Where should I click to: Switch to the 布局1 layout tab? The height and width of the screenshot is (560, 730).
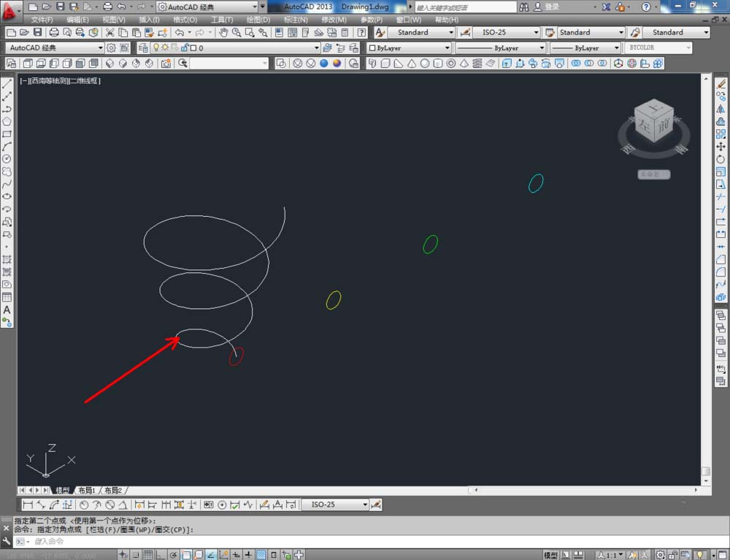87,490
